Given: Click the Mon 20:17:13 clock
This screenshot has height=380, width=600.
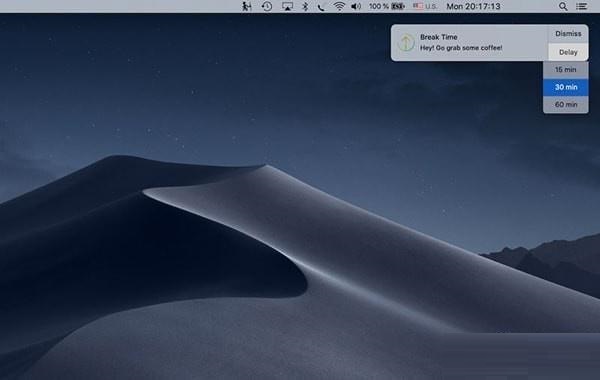Looking at the screenshot, I should (473, 6).
